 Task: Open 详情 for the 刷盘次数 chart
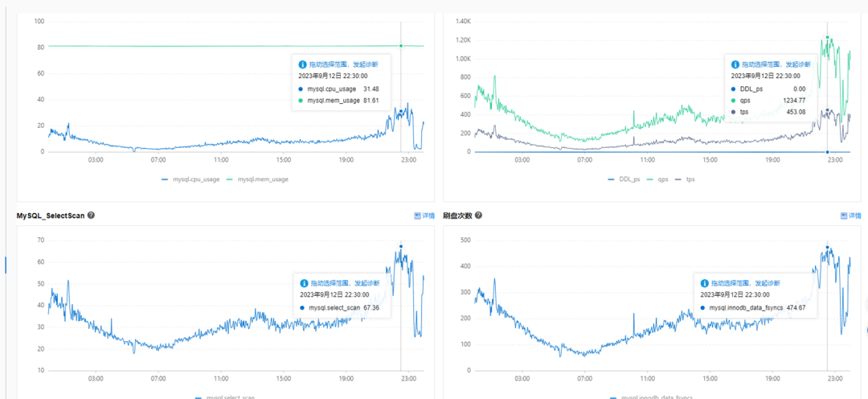851,216
